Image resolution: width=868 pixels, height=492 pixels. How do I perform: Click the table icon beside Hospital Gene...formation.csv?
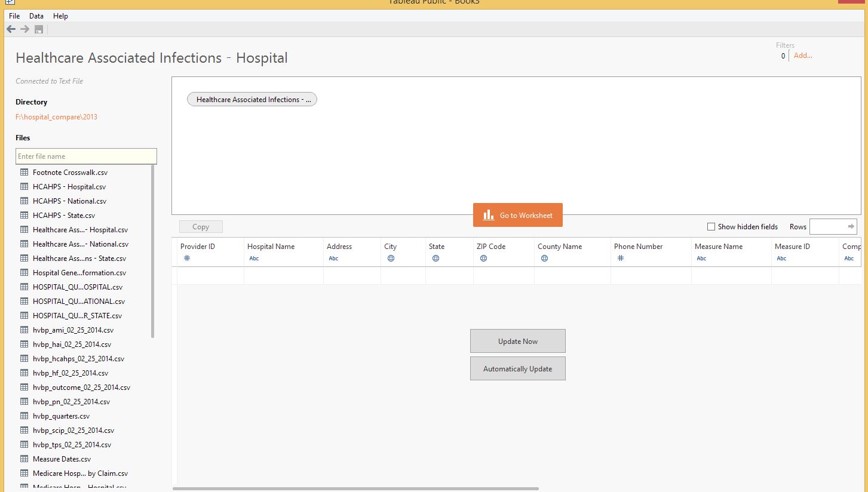[24, 272]
